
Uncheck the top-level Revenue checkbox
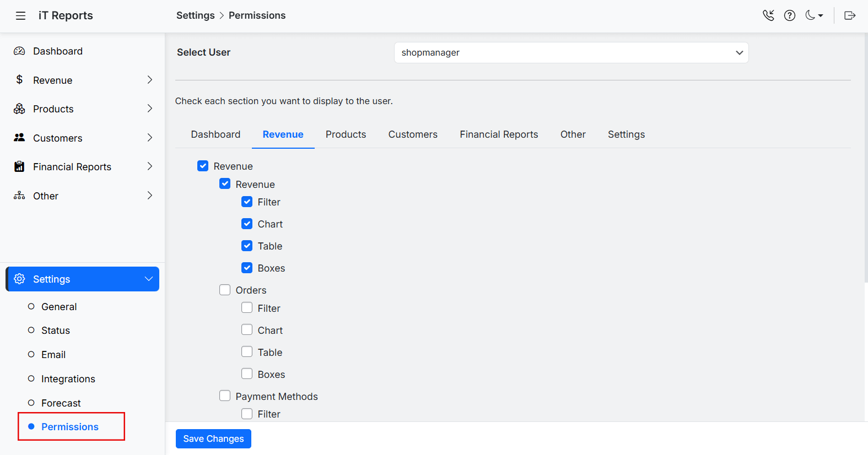[x=203, y=166]
